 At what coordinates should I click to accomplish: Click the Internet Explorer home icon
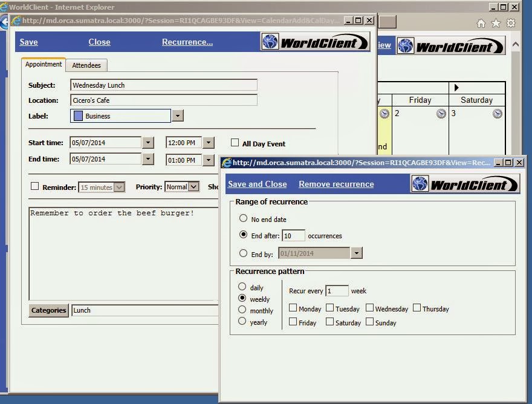pyautogui.click(x=481, y=23)
